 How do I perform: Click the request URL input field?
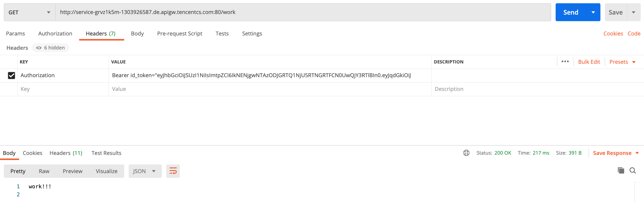coord(303,12)
